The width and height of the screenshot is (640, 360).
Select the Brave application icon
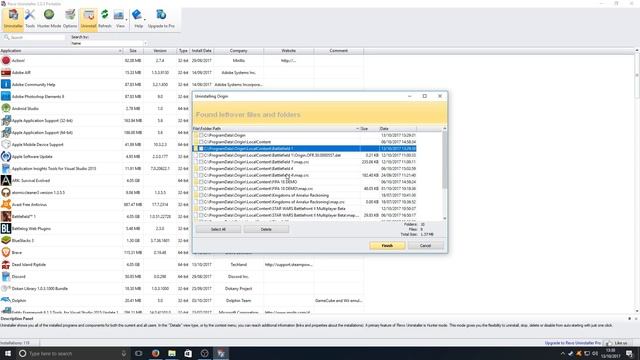[6, 253]
